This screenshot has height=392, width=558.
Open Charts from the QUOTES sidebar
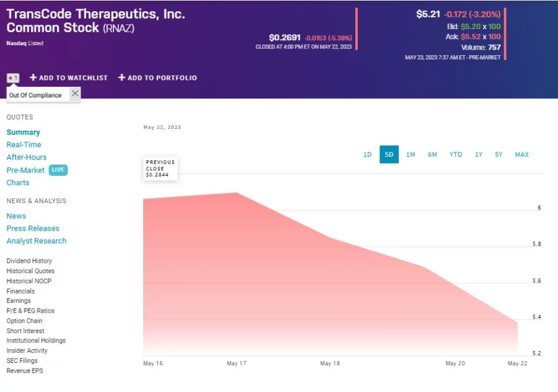coord(17,182)
